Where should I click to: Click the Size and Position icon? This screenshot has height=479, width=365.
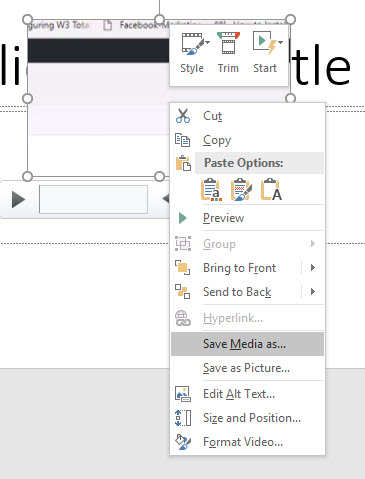point(183,418)
